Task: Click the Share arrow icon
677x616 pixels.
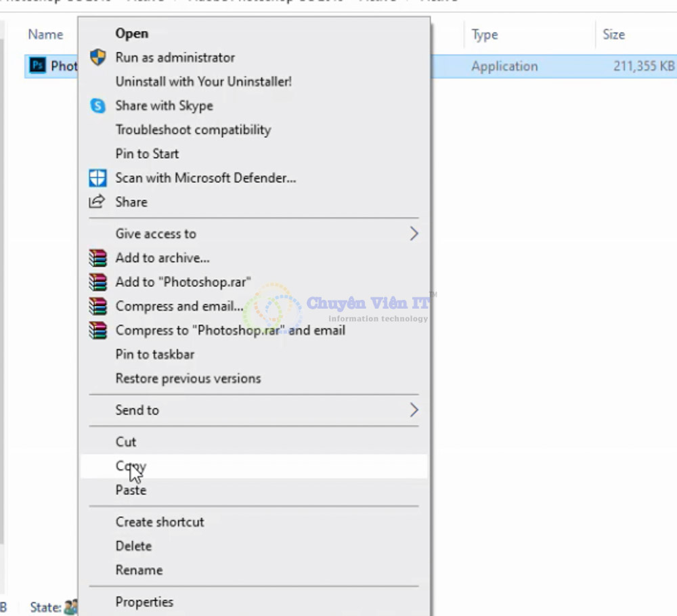Action: [x=98, y=202]
